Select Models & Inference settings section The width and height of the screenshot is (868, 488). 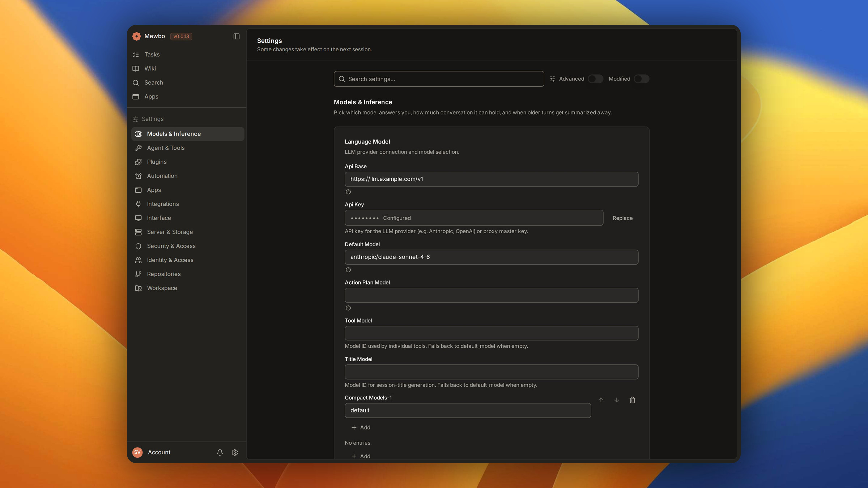click(188, 134)
